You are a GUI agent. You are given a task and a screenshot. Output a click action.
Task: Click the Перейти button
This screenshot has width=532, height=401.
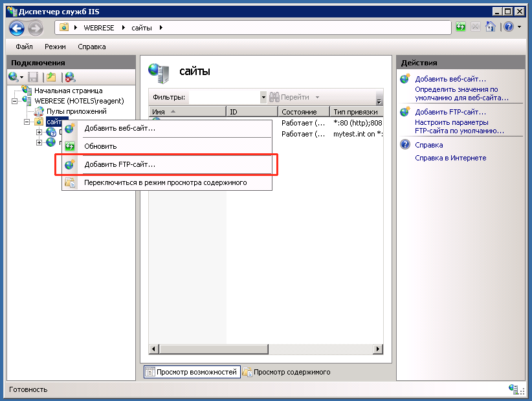click(x=289, y=97)
